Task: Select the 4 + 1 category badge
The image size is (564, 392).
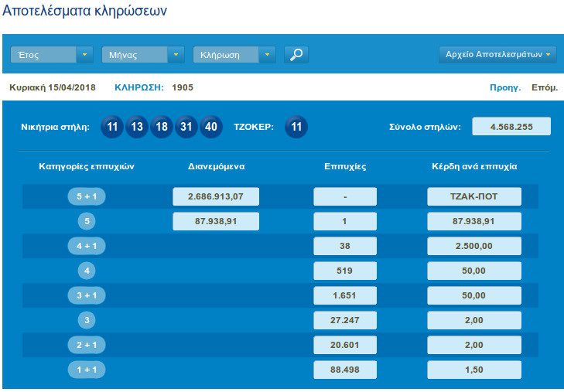Action: tap(87, 246)
